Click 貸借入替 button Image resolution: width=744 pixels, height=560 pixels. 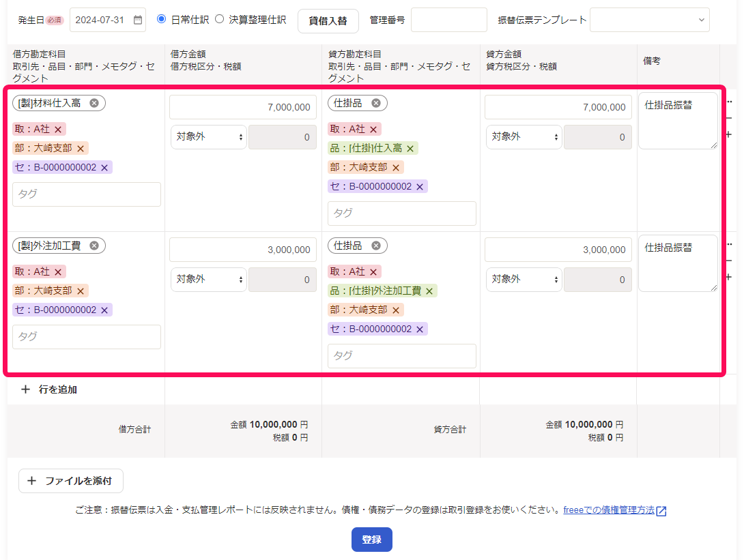pos(328,21)
